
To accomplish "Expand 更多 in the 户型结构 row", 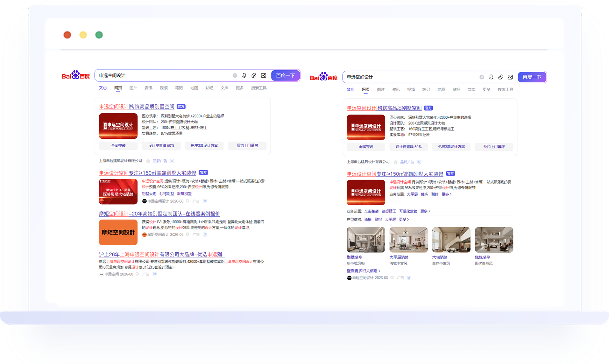I will tap(404, 219).
